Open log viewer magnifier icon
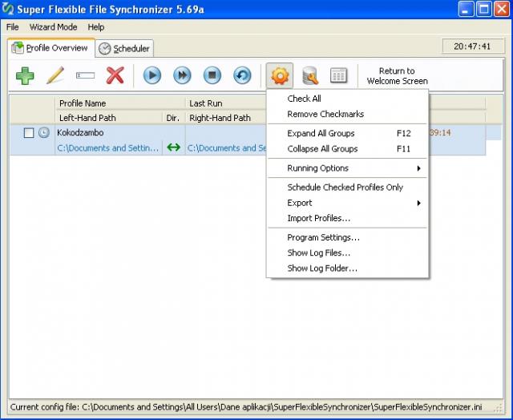513x420 pixels. tap(309, 75)
